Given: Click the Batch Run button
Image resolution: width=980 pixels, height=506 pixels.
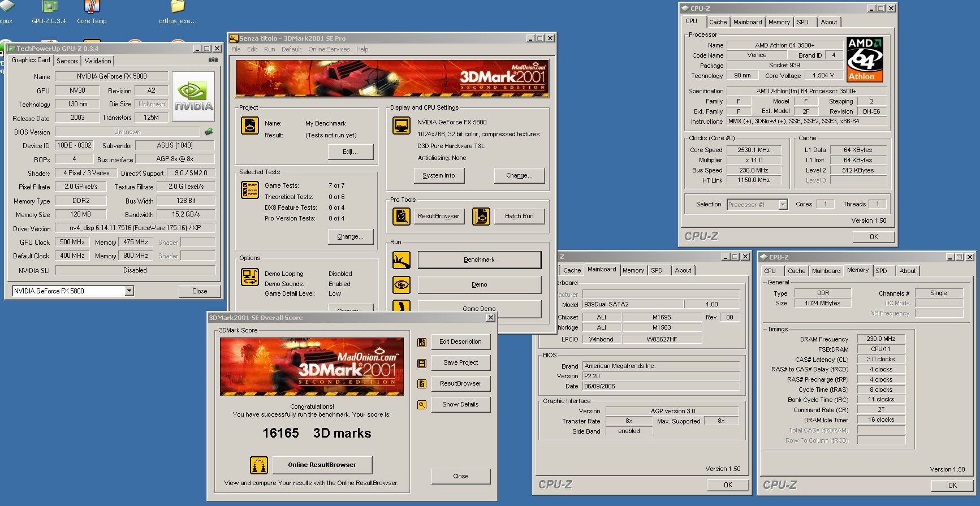Looking at the screenshot, I should (519, 216).
